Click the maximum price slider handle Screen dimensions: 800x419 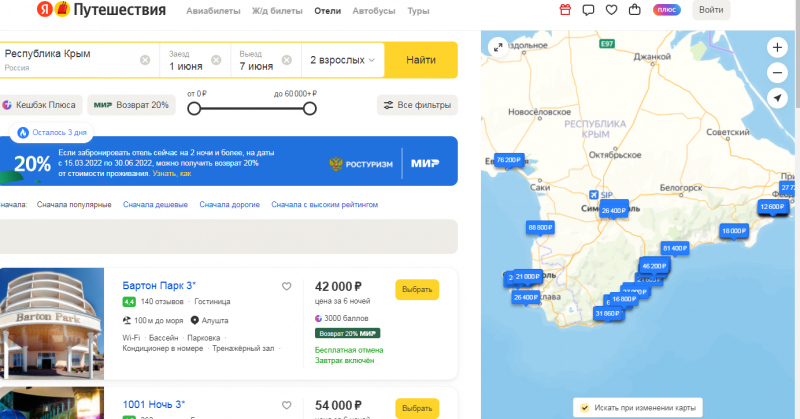310,109
